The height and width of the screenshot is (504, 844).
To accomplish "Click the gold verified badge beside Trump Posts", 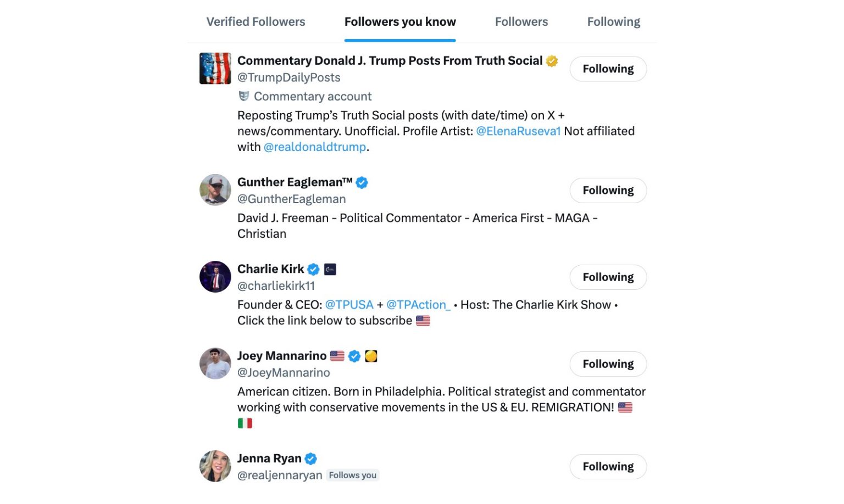I will pos(552,61).
